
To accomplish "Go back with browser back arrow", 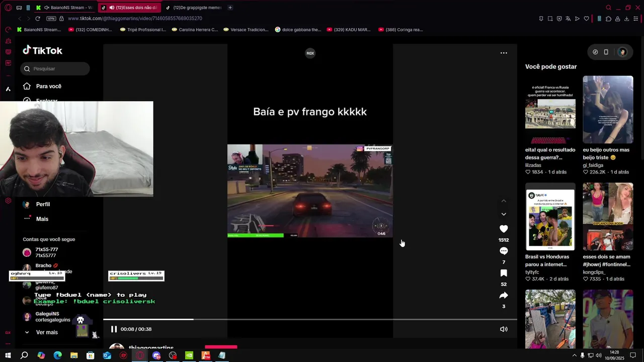I will [20, 19].
